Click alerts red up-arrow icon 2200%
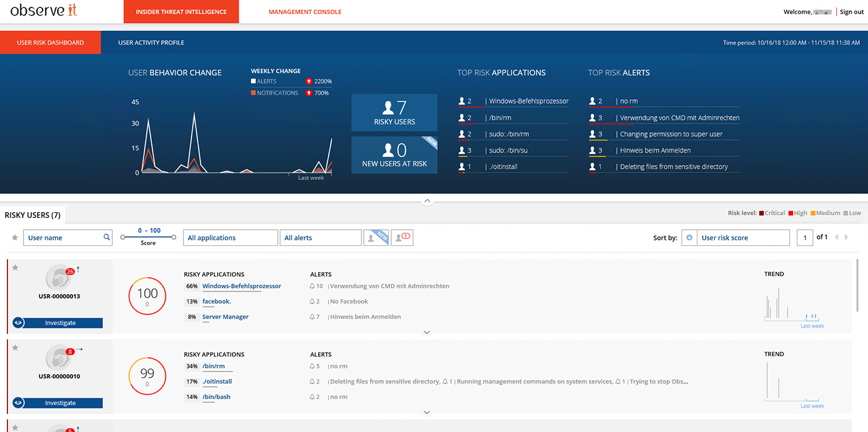This screenshot has height=432, width=868. (x=309, y=81)
